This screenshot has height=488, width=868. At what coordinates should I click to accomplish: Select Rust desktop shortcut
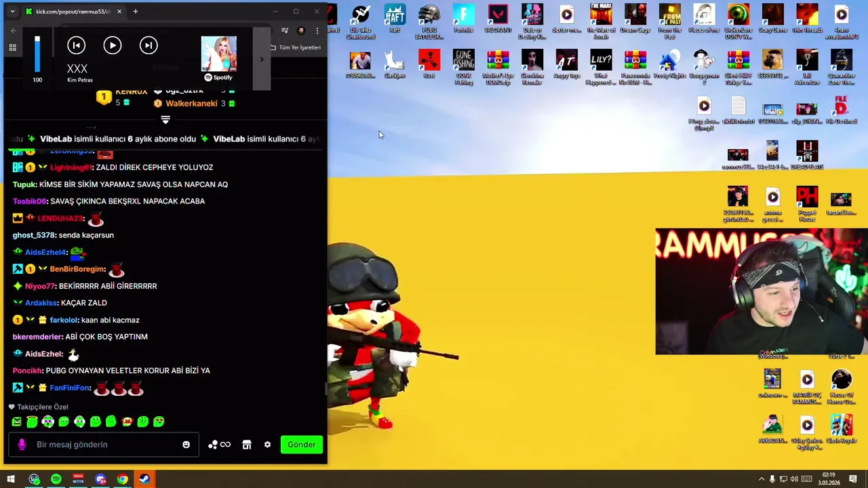(429, 64)
